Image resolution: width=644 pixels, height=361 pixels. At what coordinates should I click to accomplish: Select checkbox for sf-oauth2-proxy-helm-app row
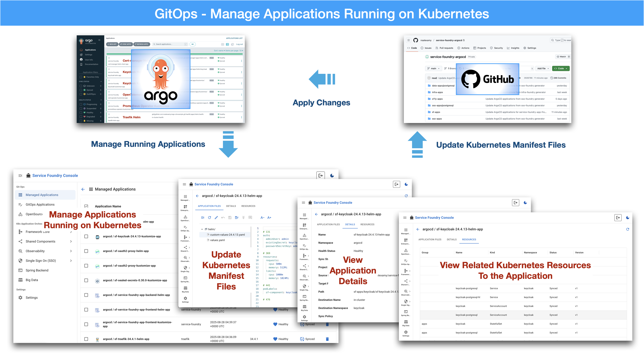tap(86, 251)
